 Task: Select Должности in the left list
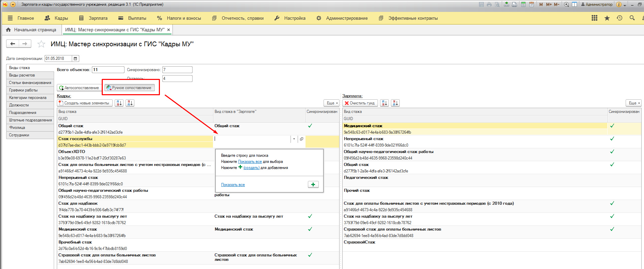tap(19, 105)
